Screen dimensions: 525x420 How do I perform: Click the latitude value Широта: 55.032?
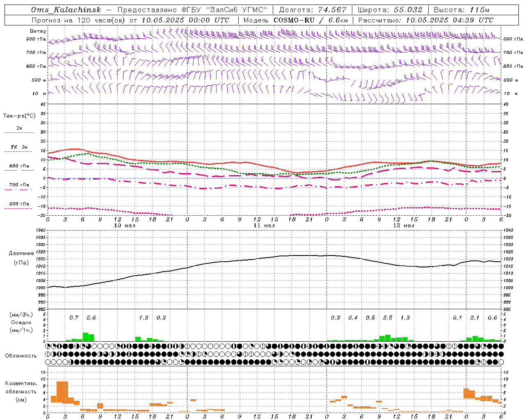coord(390,10)
